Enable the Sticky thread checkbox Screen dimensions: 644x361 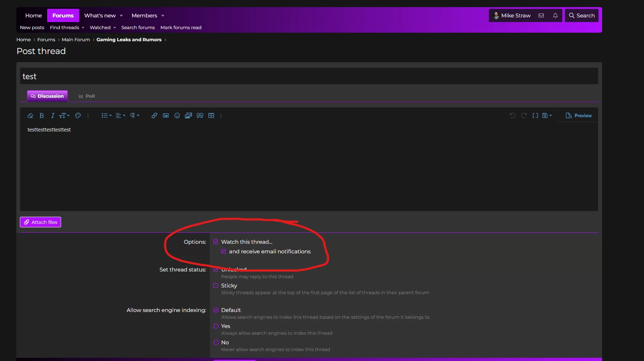click(216, 286)
